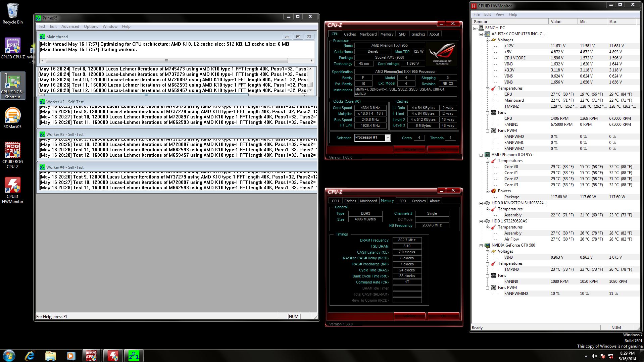Open the Advanced menu in Prime95
Viewport: 644px width, 362px height.
tap(70, 27)
